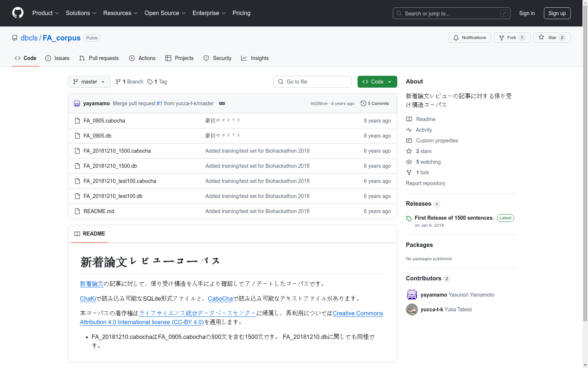Click the release tag icon
This screenshot has width=588, height=368.
click(x=409, y=219)
